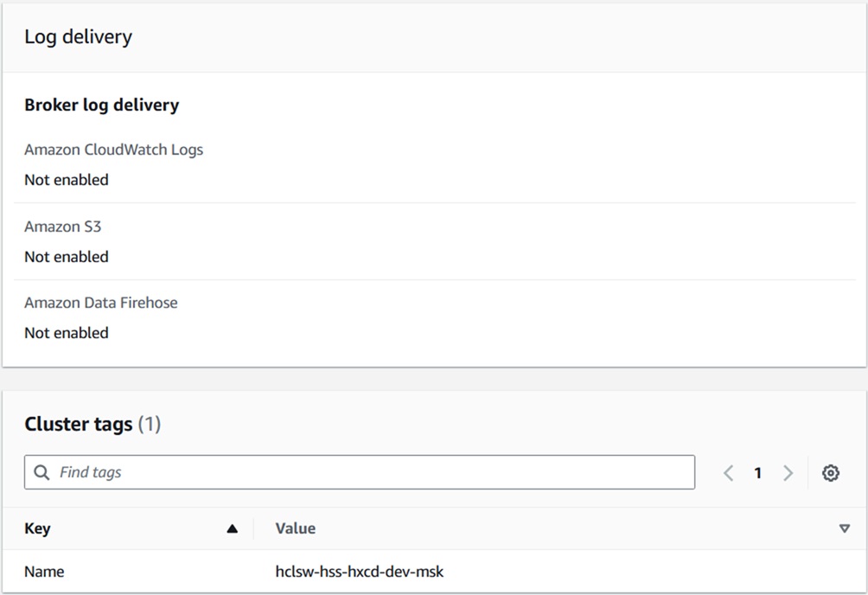This screenshot has width=868, height=595.
Task: Click the Amazon CloudWatch Logs label
Action: click(114, 150)
